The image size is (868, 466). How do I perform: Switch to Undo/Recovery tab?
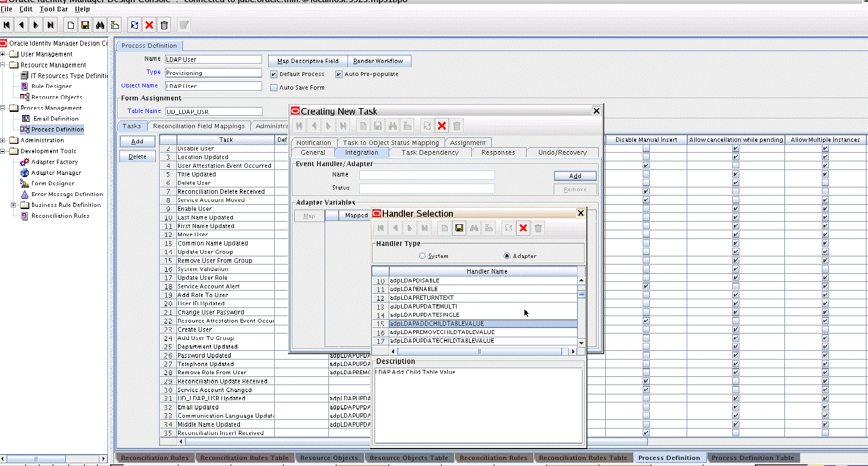coord(562,153)
